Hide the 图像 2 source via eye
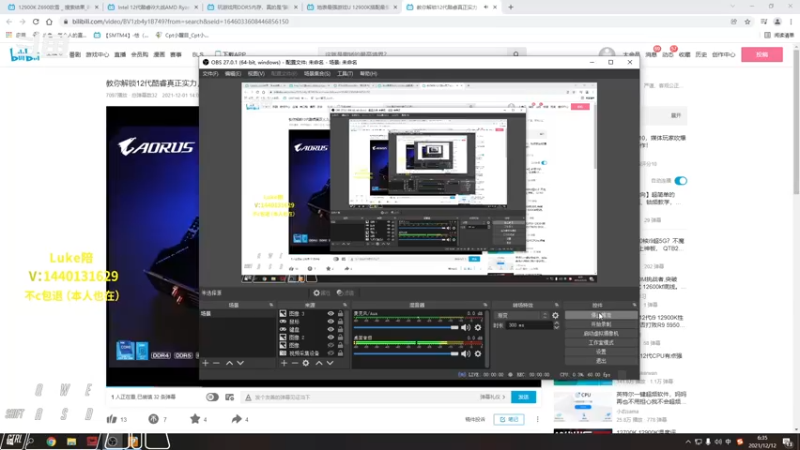This screenshot has width=800, height=450. [331, 337]
